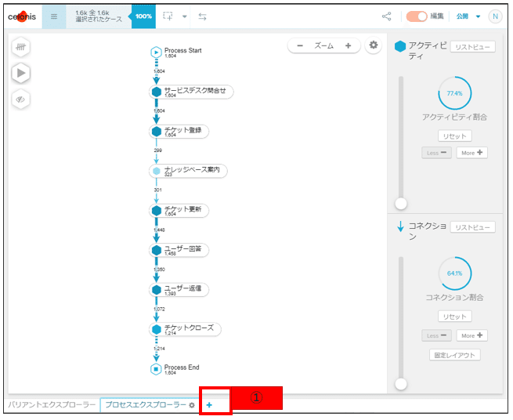
Task: Click the activity hexagon icon in side panel
Action: click(x=399, y=46)
